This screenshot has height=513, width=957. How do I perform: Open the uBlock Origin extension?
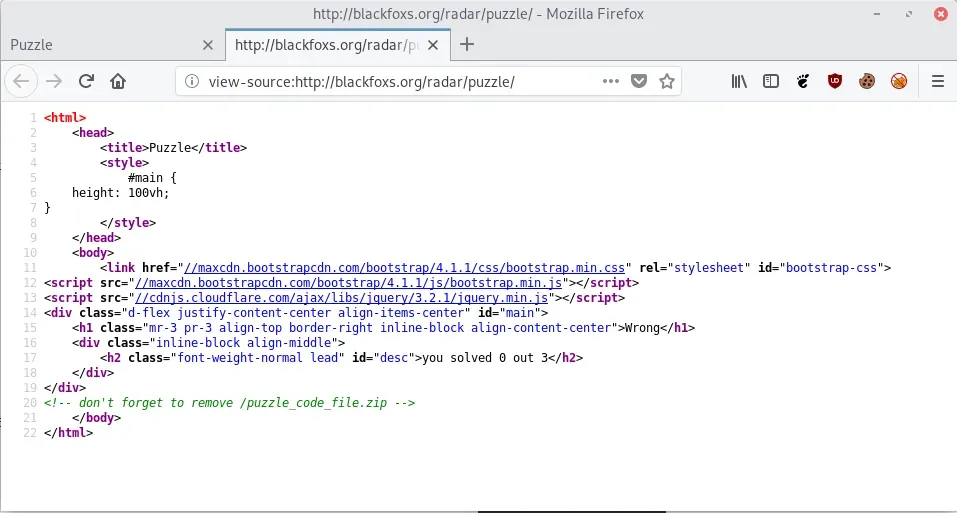coord(835,81)
